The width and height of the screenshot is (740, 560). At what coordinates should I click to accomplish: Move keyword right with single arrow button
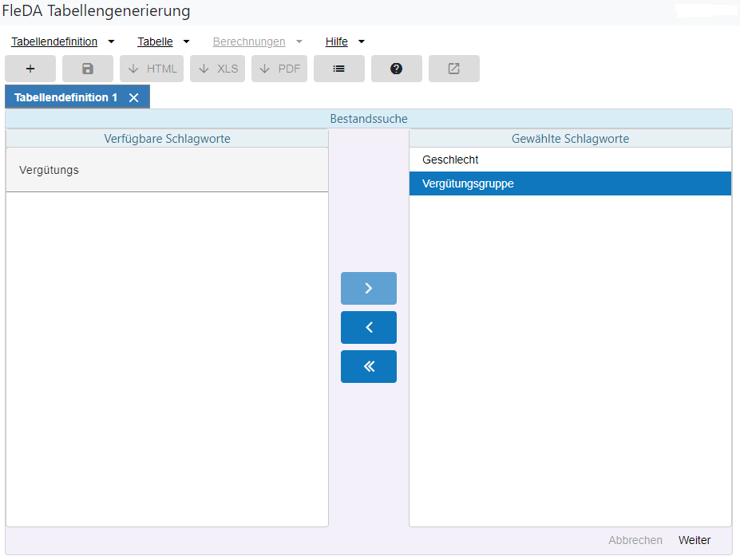(x=369, y=288)
